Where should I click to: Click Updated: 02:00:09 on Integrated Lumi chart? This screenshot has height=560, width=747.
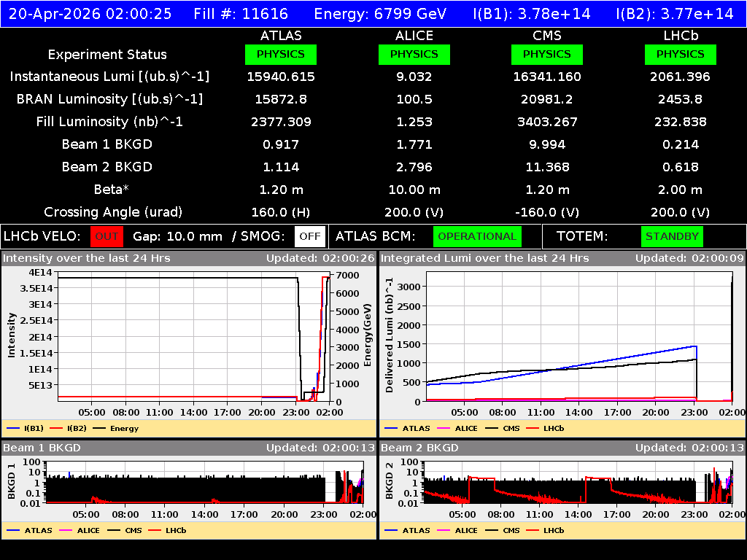tap(689, 258)
